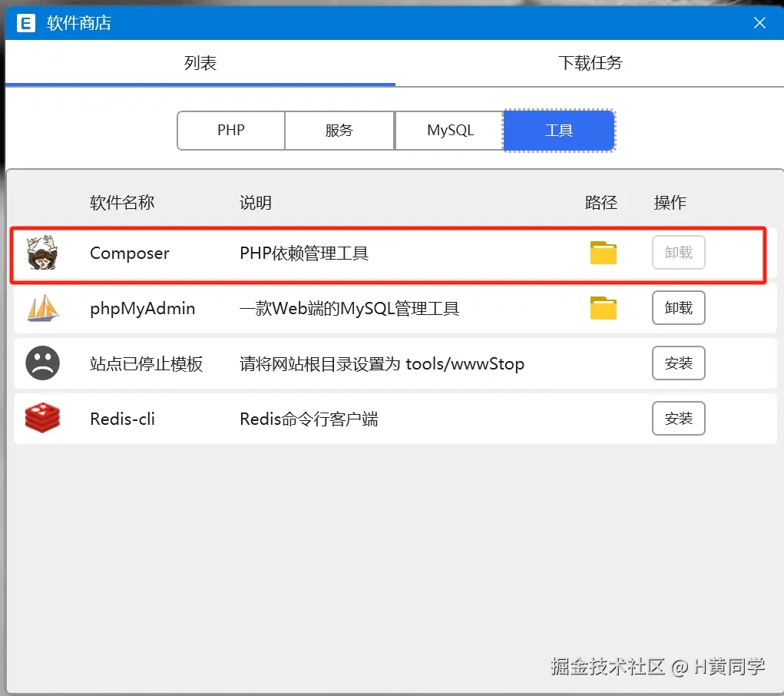Click the PHP依赖管理工具 description

(304, 254)
